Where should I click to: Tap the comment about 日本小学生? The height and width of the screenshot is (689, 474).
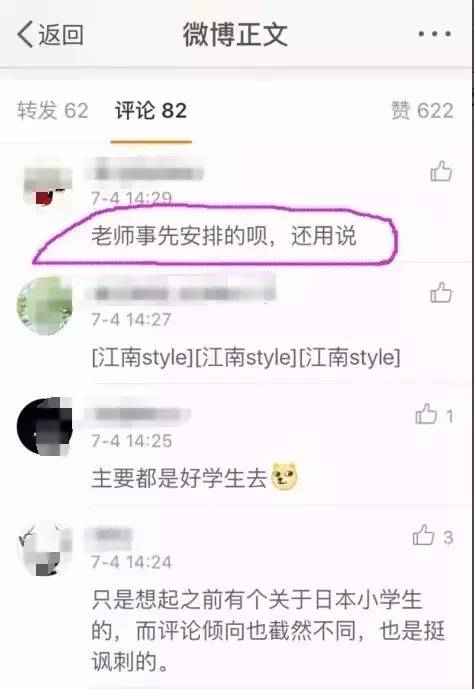coord(268,630)
